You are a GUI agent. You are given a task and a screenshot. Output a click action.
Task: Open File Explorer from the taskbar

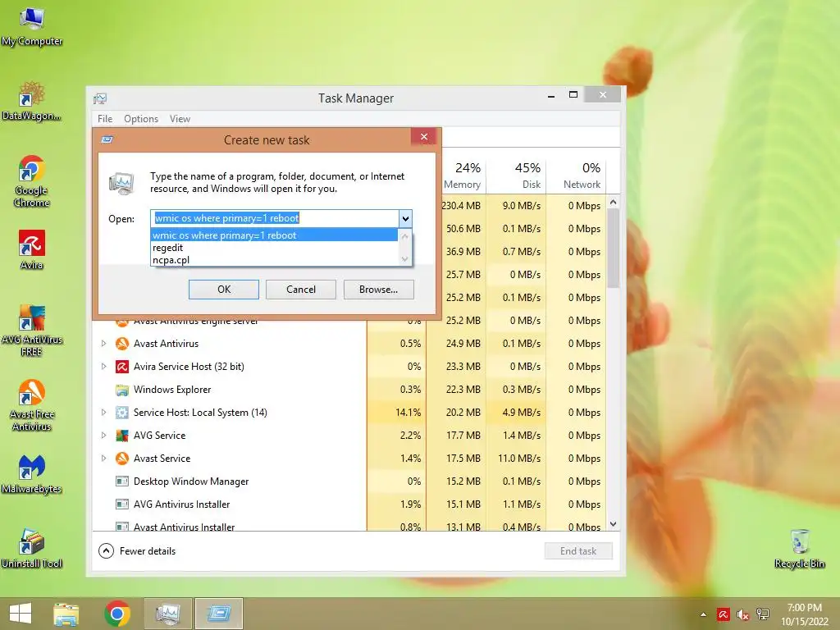[66, 614]
